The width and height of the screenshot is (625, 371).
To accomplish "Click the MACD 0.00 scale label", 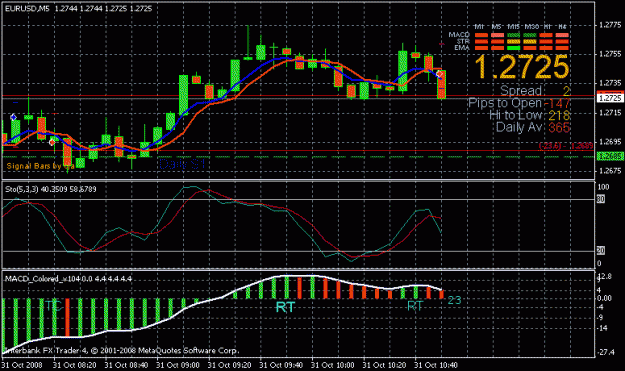I will pos(604,298).
